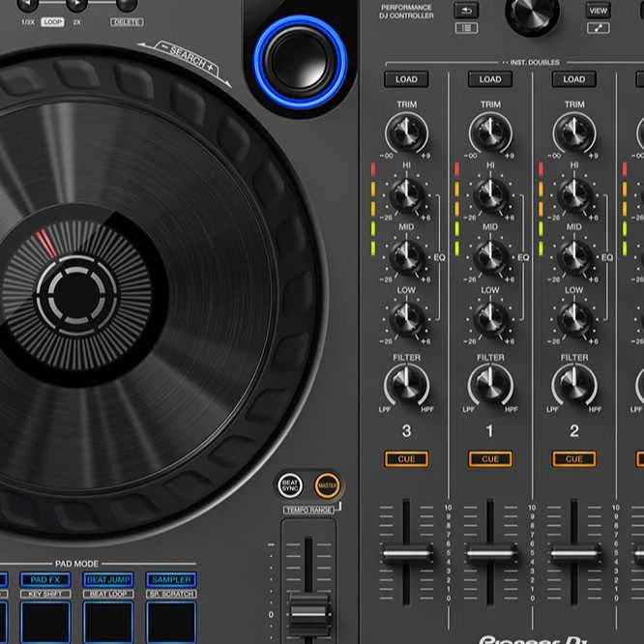Click the VIEW button
This screenshot has height=644, width=644.
click(x=598, y=11)
